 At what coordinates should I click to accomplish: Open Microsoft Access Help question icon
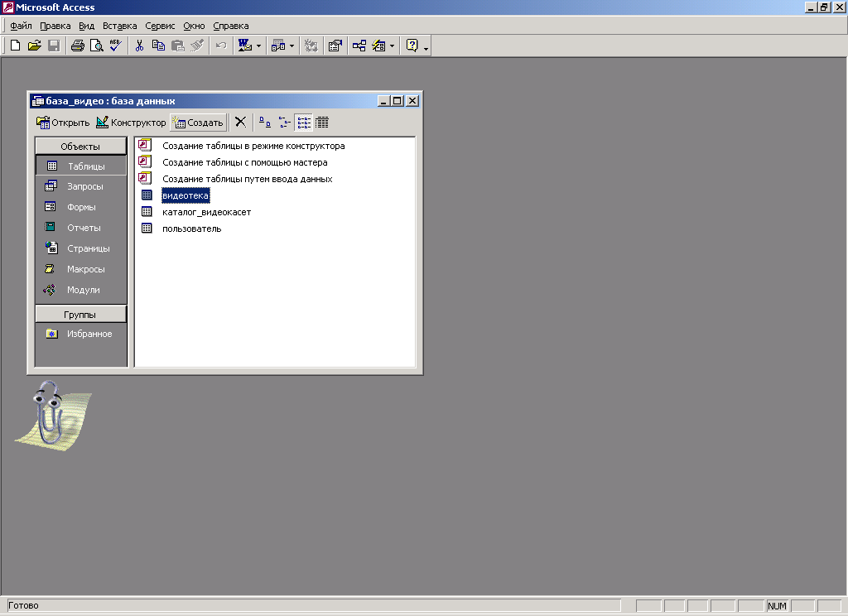coord(412,46)
